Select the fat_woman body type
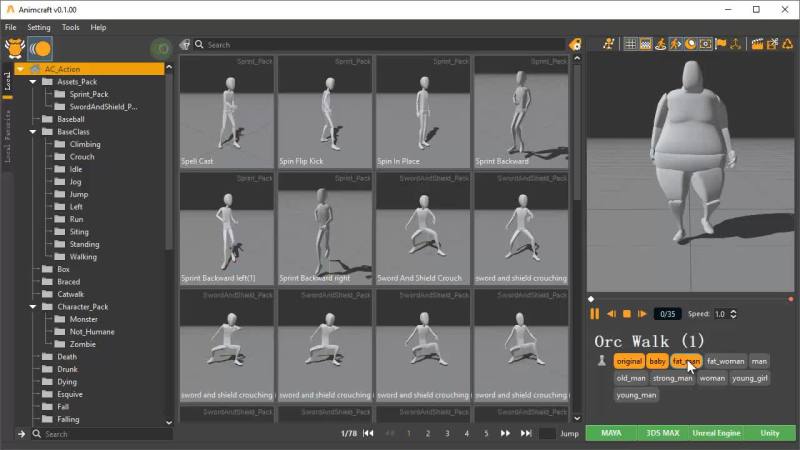Screen dimensions: 800x450 point(726,361)
